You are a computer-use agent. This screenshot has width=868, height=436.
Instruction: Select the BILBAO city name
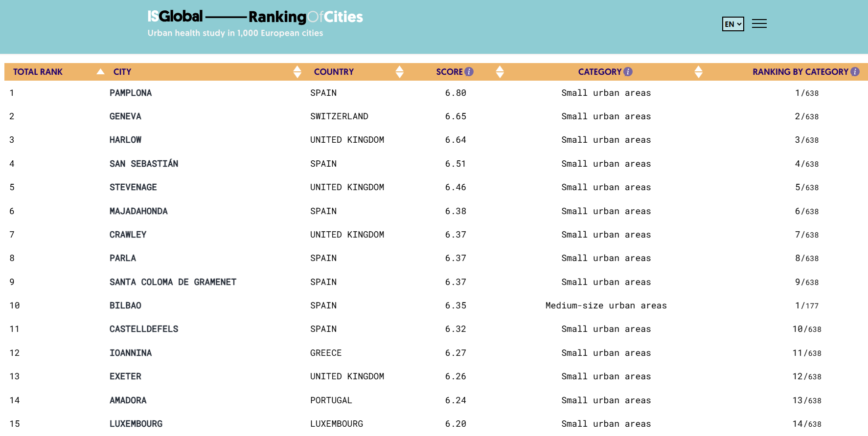point(125,305)
